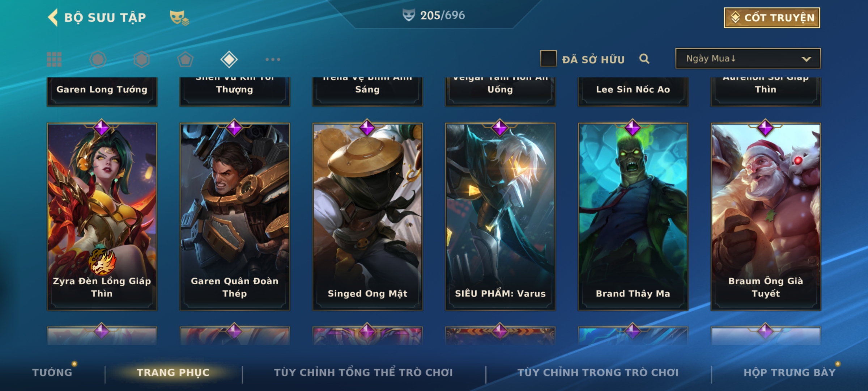Select the all-skins grid filter icon
Viewport: 868px width, 391px height.
54,59
